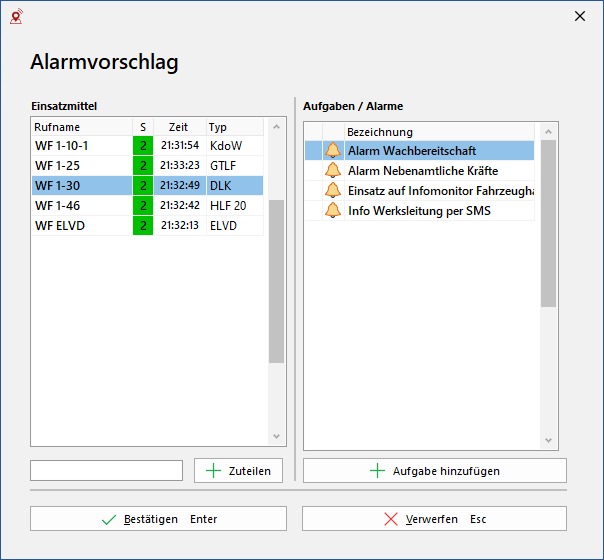Image resolution: width=604 pixels, height=560 pixels.
Task: Click bell icon for Info Werksleitung per SMS
Action: point(333,211)
